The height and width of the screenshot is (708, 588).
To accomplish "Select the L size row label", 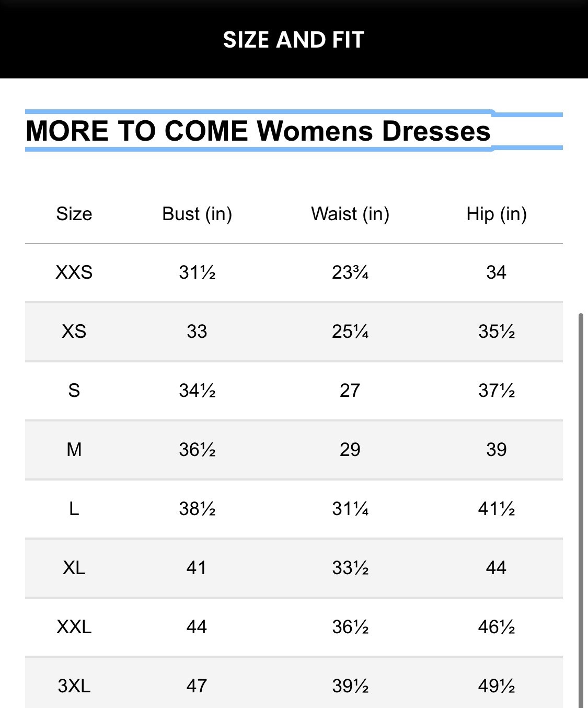I will [74, 509].
